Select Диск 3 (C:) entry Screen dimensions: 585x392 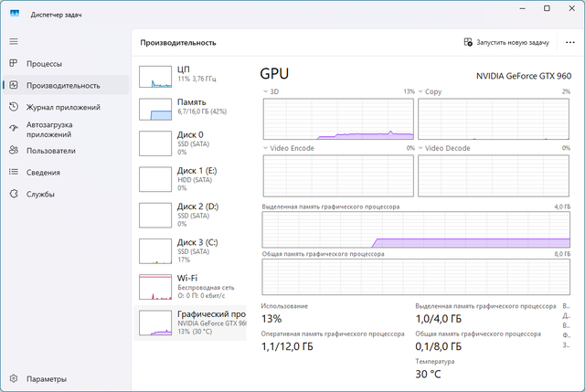[x=190, y=250]
